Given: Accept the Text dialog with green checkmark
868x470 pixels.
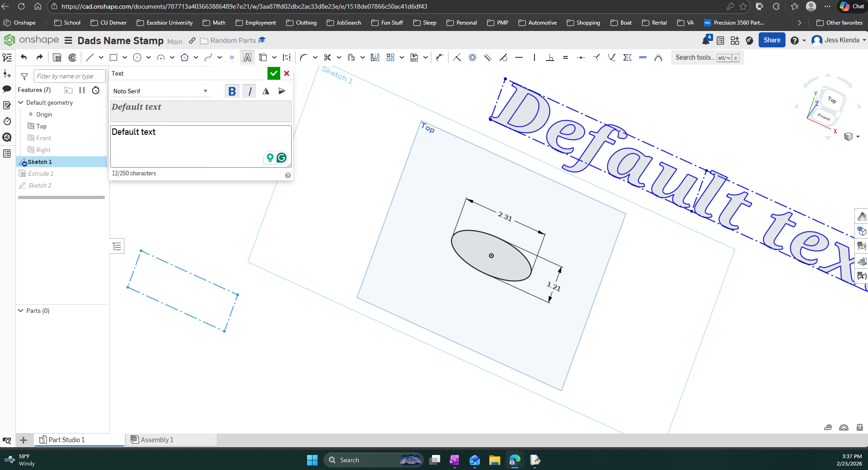Looking at the screenshot, I should (273, 73).
